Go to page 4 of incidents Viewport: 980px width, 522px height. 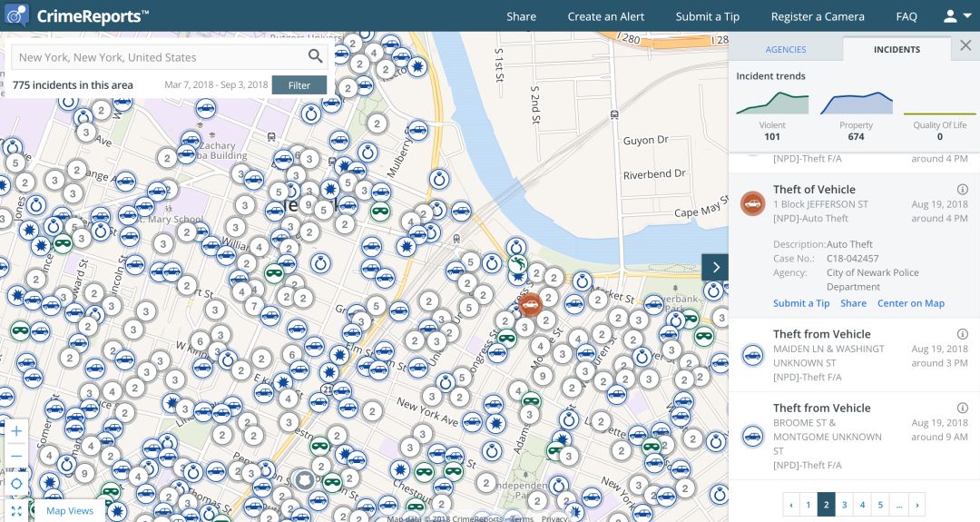tap(863, 505)
